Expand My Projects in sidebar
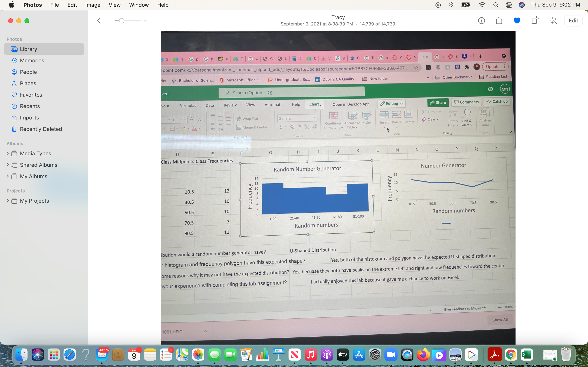Screen dimensions: 588x367 click(x=8, y=200)
